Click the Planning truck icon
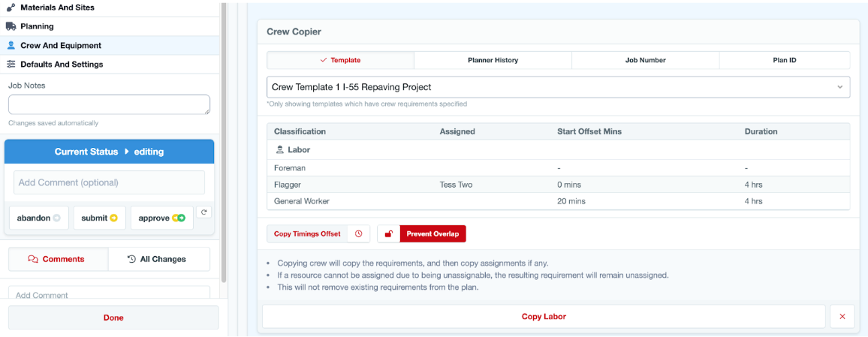868x337 pixels. click(11, 26)
